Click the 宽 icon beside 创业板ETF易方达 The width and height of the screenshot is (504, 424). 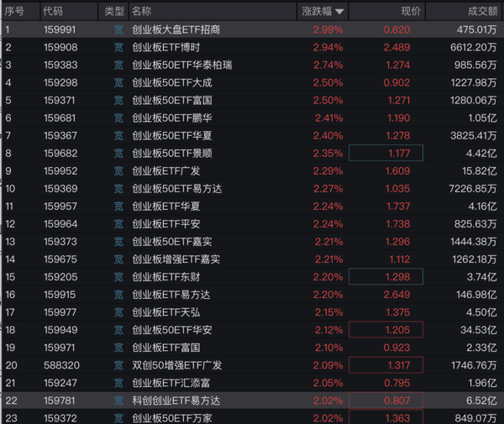click(x=118, y=295)
